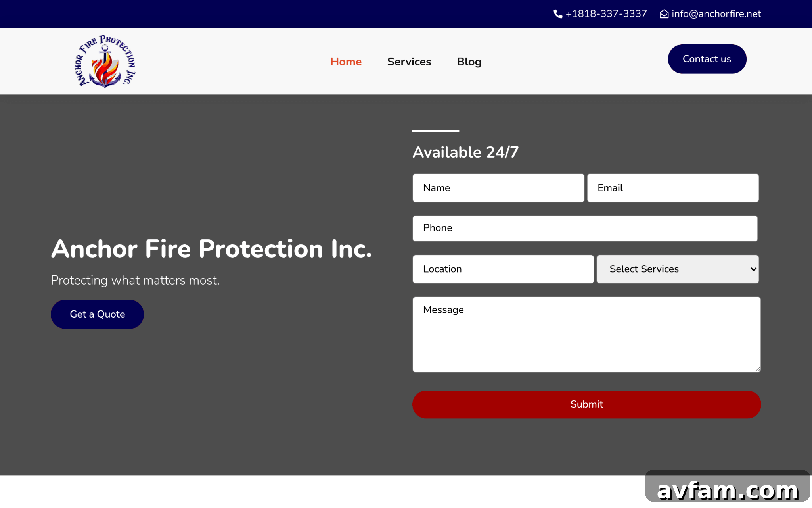Open the Select Services dropdown
812x508 pixels.
pos(678,269)
